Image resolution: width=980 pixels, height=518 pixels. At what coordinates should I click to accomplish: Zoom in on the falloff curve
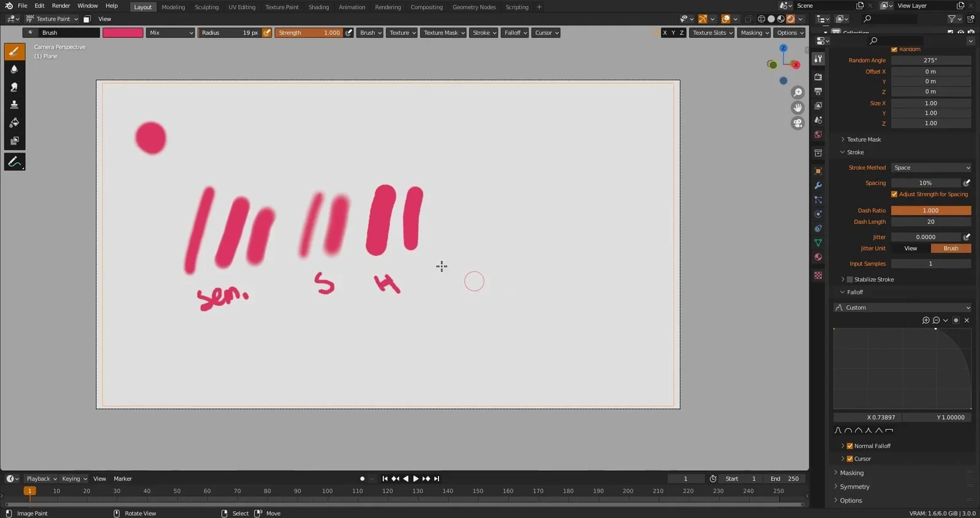926,321
